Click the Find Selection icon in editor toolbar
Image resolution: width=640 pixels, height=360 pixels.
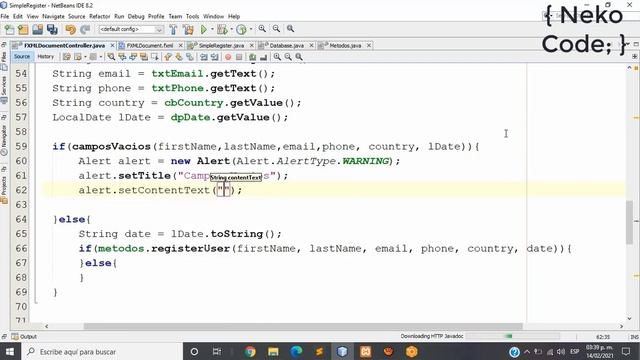[111, 57]
